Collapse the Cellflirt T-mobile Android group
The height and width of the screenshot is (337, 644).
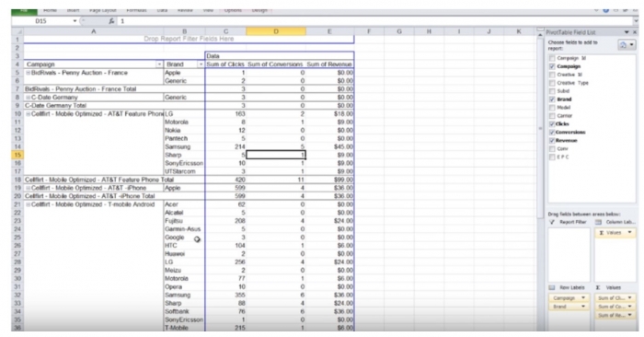[28, 204]
